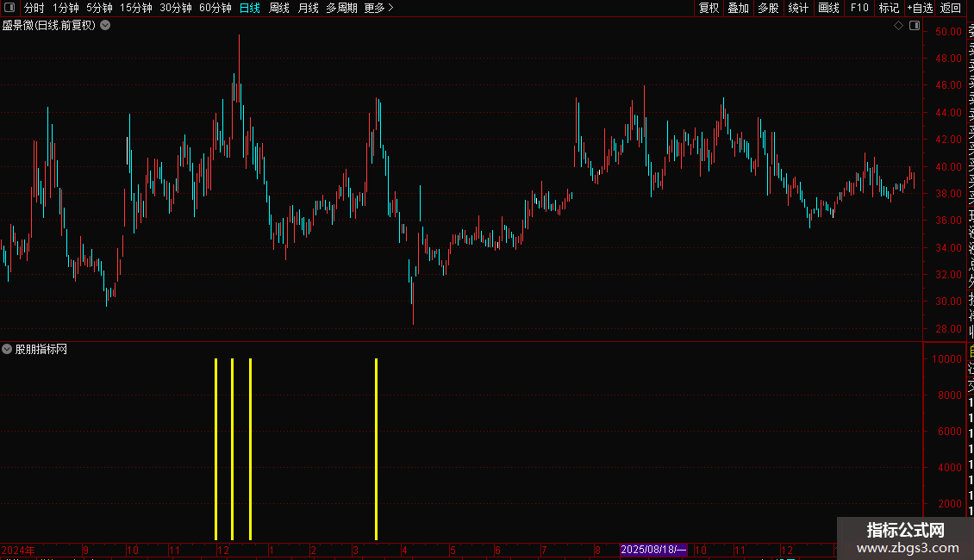Screen dimensions: 974x560
Task: Open dropdown next to 盛景微(日线.前复权)
Action: coord(106,26)
